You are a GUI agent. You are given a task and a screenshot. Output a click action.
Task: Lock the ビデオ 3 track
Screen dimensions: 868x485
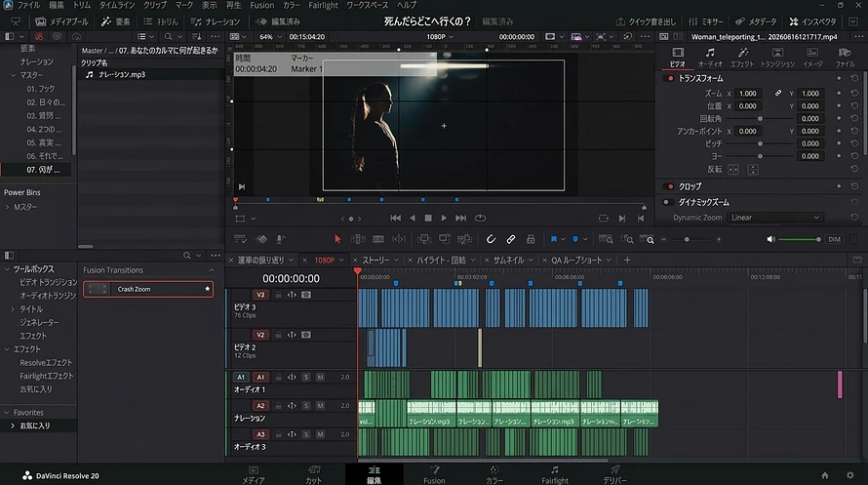coord(279,295)
